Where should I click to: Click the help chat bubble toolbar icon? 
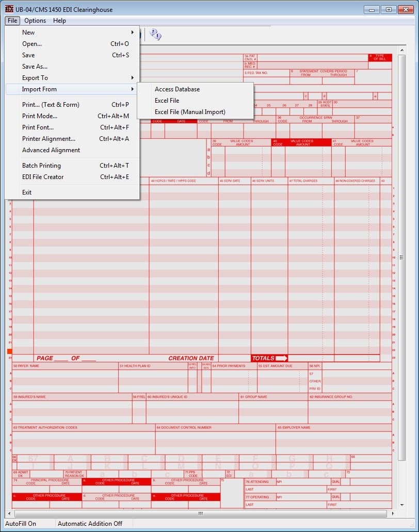(x=155, y=34)
